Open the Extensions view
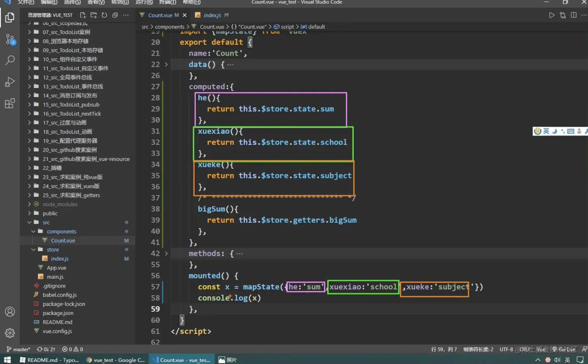The width and height of the screenshot is (588, 364). [x=10, y=103]
